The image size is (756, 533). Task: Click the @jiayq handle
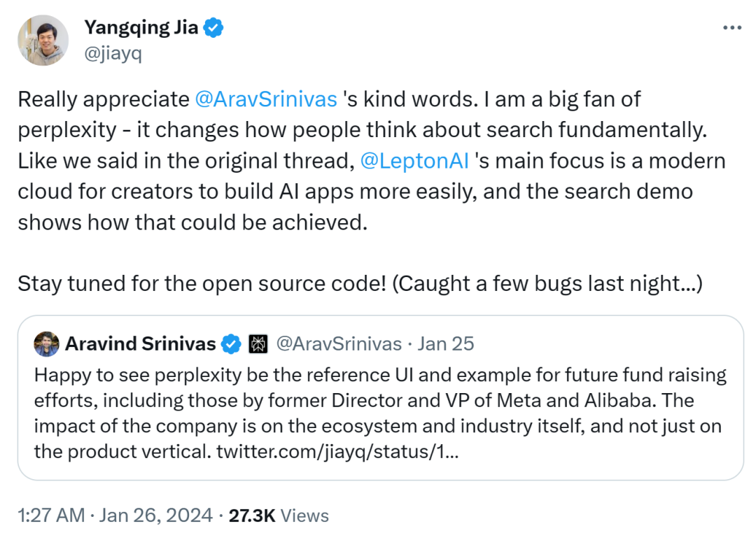113,54
